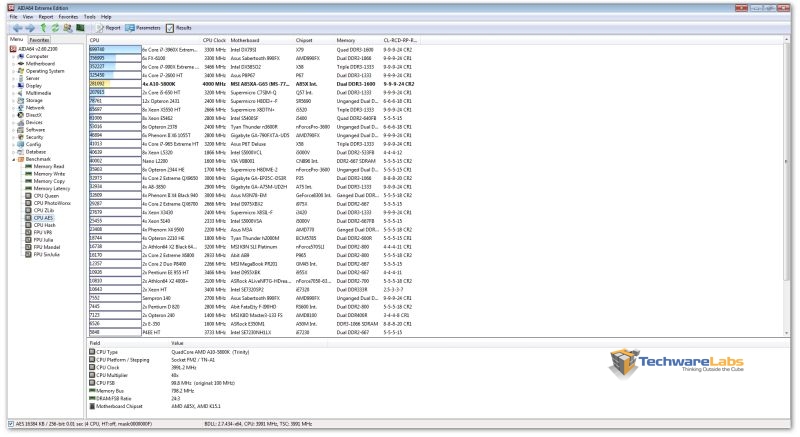This screenshot has height=437, width=800.
Task: Select the Motherboard icon in the tree
Action: (21, 64)
